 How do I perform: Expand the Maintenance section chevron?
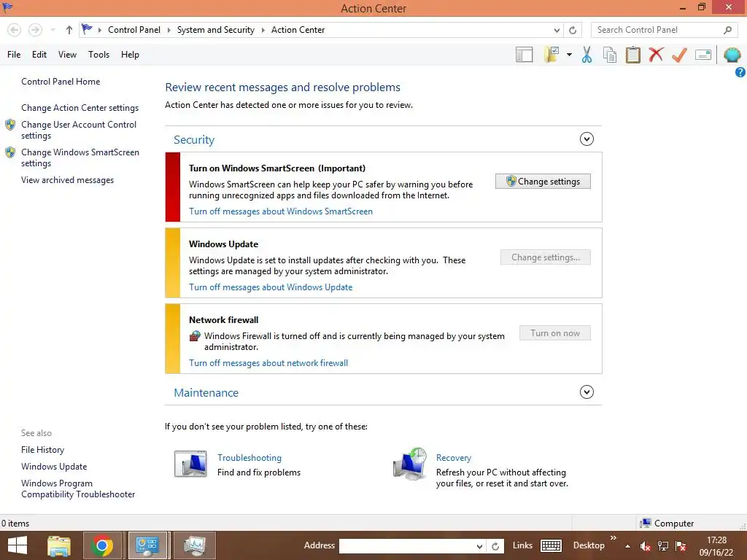pos(587,392)
